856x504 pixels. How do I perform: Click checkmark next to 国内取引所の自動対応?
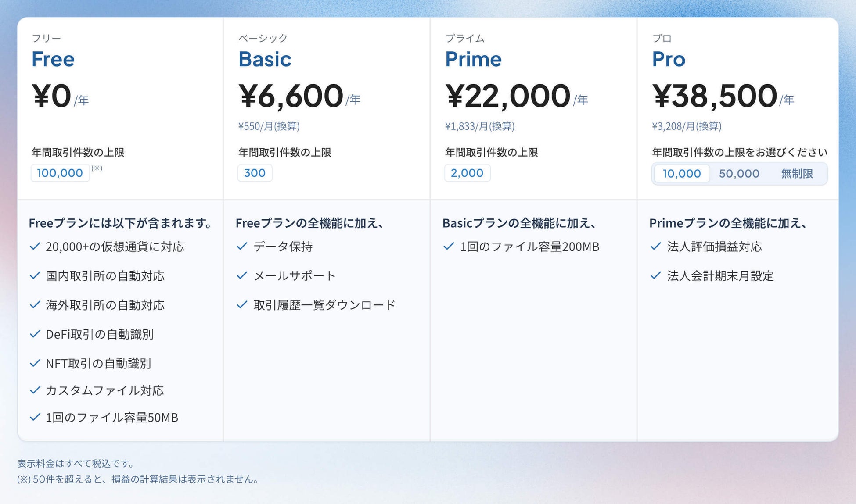(35, 276)
